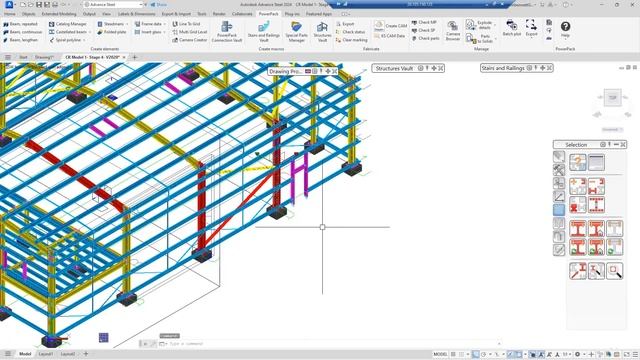Image resolution: width=640 pixels, height=360 pixels.
Task: Expand Explode details dropdown
Action: (495, 25)
